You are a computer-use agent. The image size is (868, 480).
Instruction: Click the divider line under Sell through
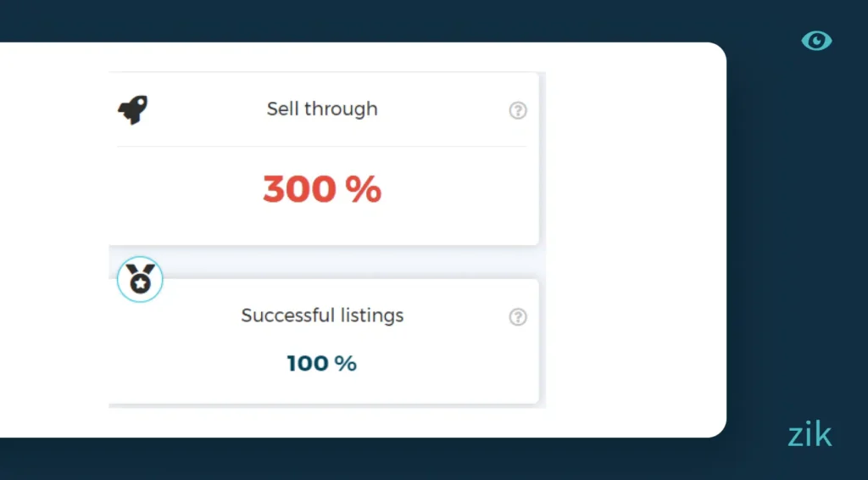pos(322,146)
